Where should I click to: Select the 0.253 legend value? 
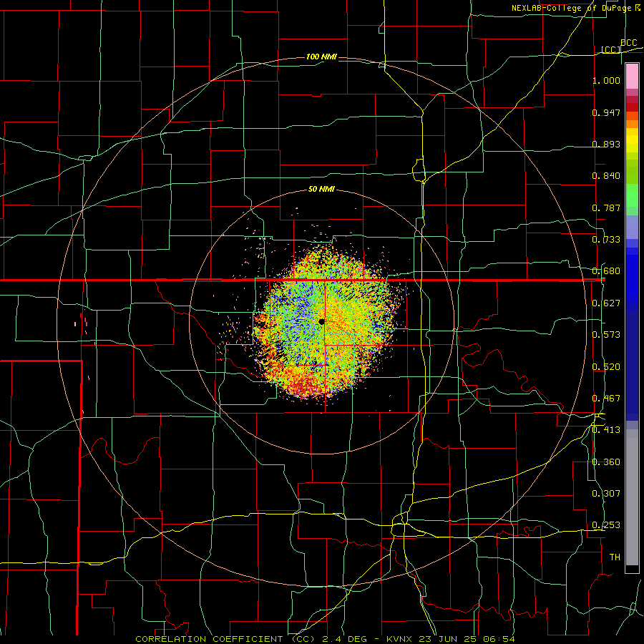[x=606, y=525]
